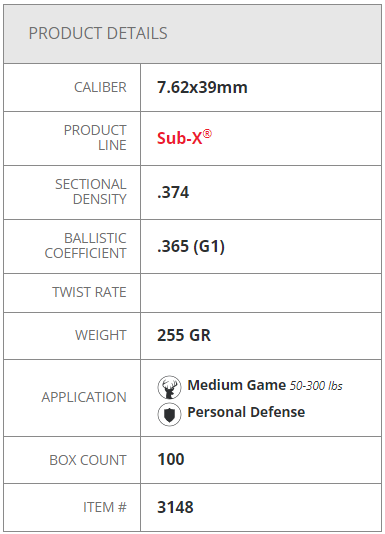Click the Sectional Density label

pyautogui.click(x=91, y=192)
